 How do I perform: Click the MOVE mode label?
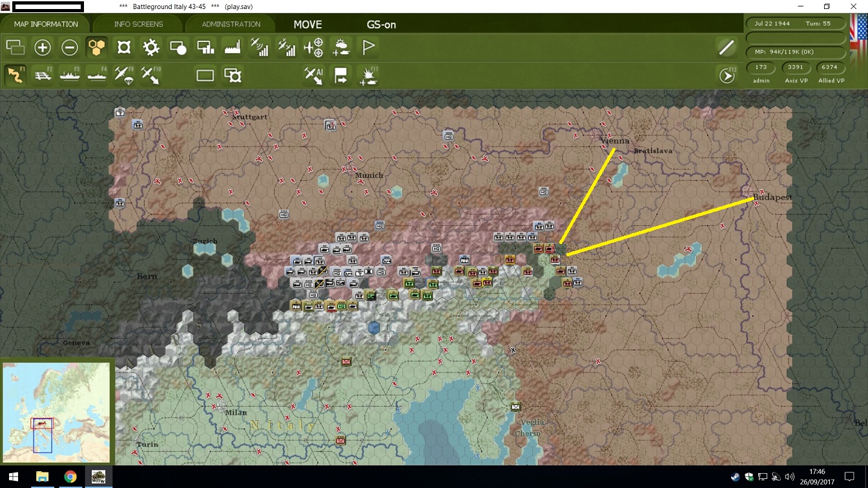pos(307,25)
